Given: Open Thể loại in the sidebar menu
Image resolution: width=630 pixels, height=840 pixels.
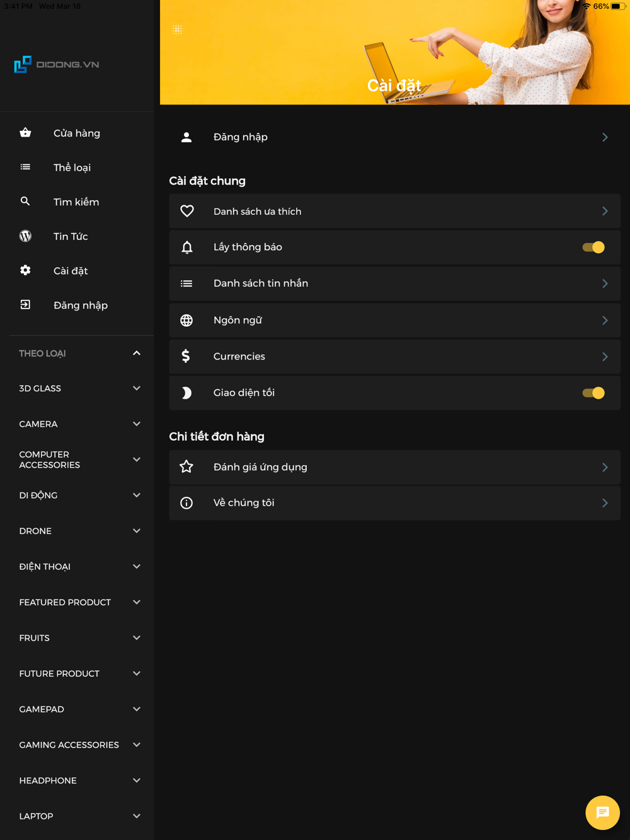Looking at the screenshot, I should (x=72, y=167).
